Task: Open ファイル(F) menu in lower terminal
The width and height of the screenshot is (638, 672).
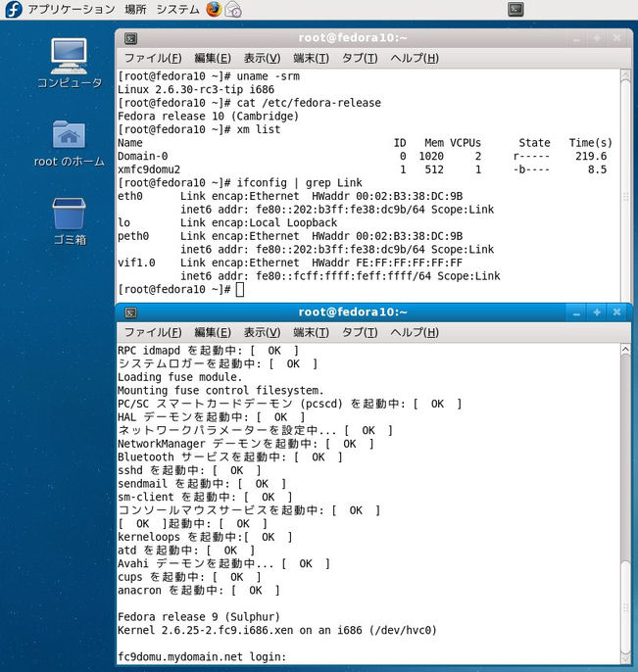Action: click(153, 332)
